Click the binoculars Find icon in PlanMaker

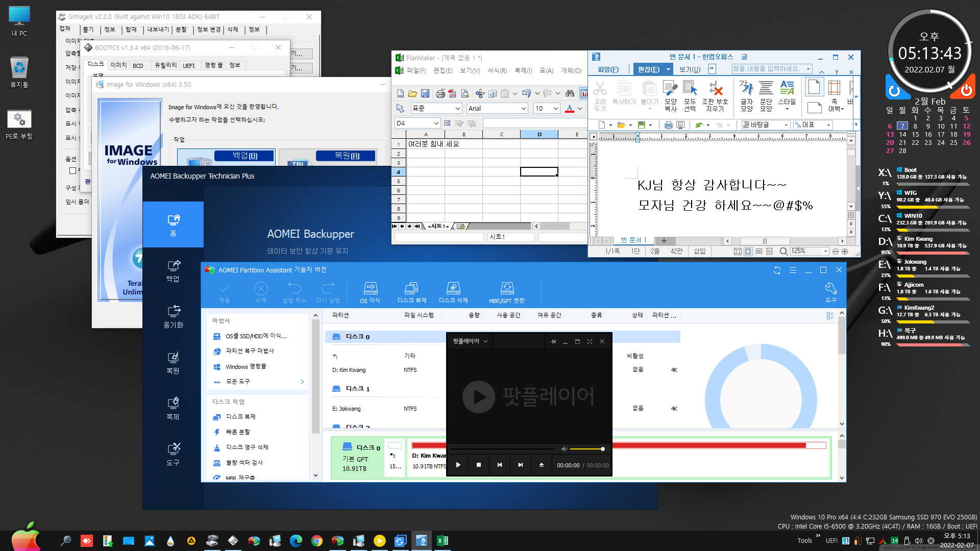(570, 93)
